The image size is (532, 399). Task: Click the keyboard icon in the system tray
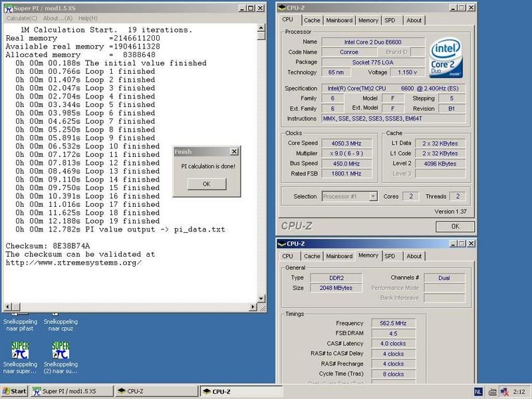click(493, 392)
